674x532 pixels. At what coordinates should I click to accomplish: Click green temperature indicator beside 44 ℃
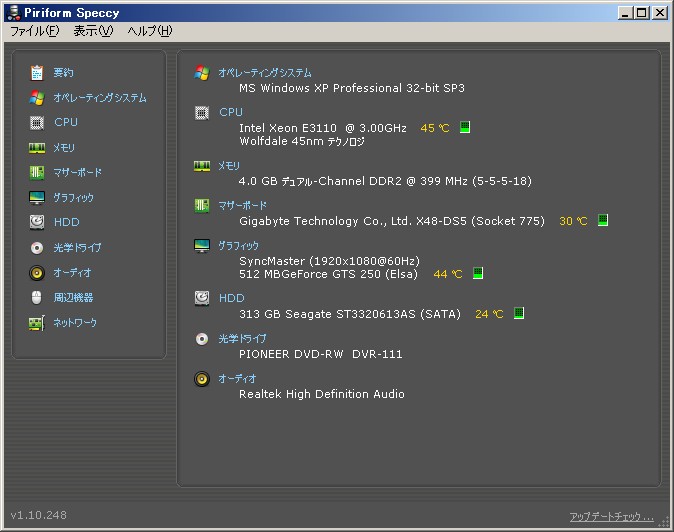478,273
